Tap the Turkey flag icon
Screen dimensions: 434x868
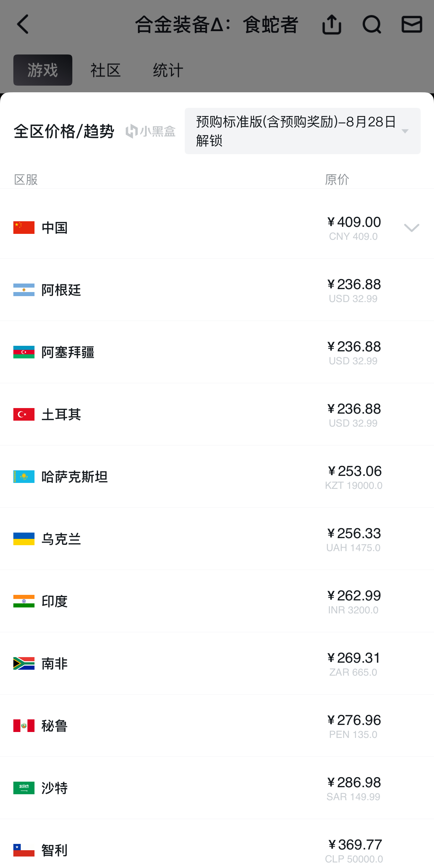(24, 414)
